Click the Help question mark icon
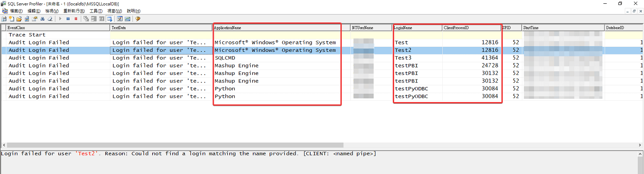The height and width of the screenshot is (174, 644). click(138, 19)
